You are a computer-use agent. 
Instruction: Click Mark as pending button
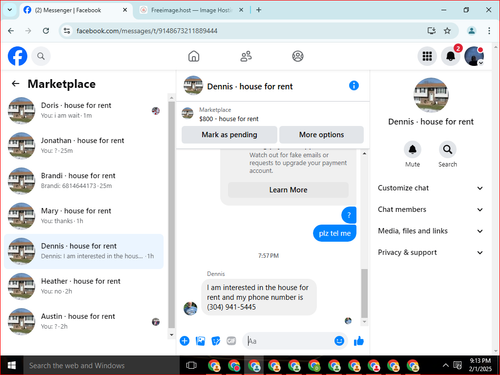(229, 135)
